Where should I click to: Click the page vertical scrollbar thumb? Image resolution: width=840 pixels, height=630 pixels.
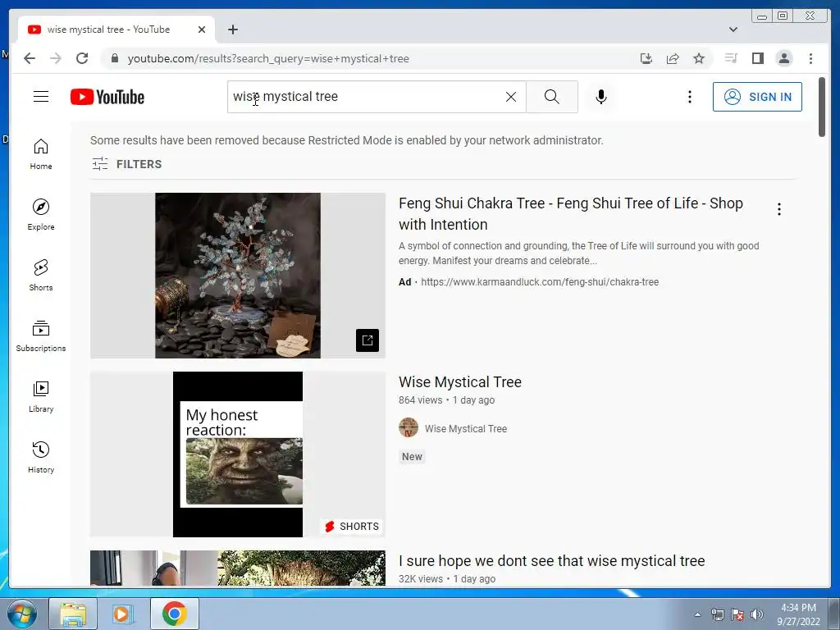tap(822, 107)
